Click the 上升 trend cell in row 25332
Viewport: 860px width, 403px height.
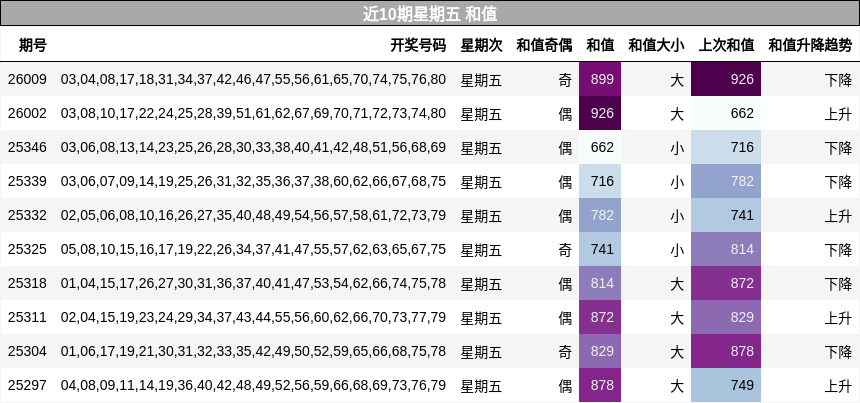click(x=838, y=216)
